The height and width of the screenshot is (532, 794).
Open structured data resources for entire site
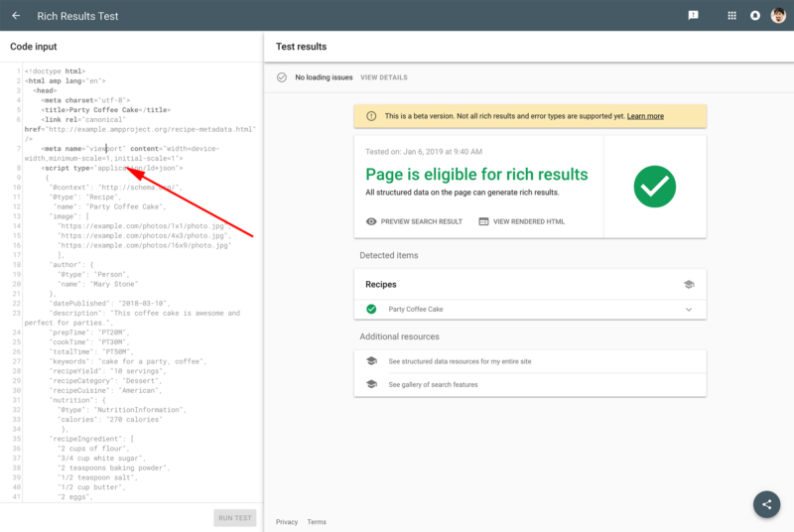pyautogui.click(x=460, y=361)
